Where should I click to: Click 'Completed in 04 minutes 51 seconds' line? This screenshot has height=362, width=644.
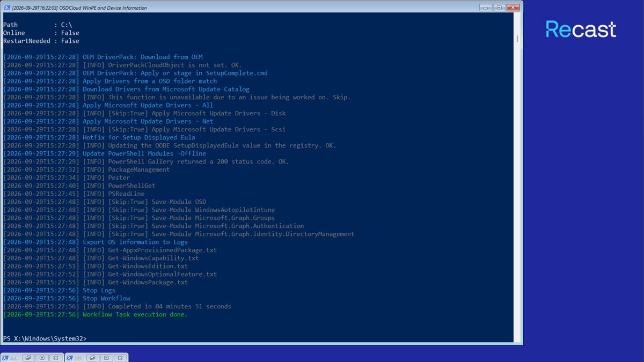coord(118,306)
